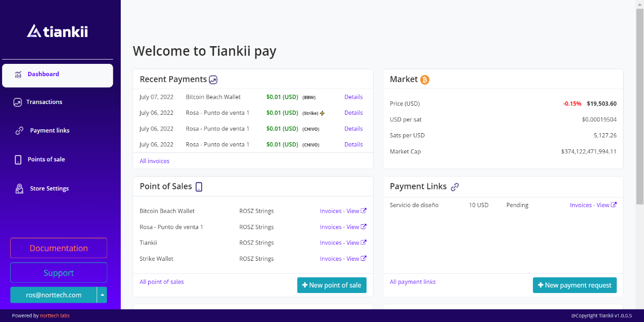This screenshot has height=322, width=644.
Task: Click the Payment links chain icon in sidebar
Action: click(x=19, y=130)
